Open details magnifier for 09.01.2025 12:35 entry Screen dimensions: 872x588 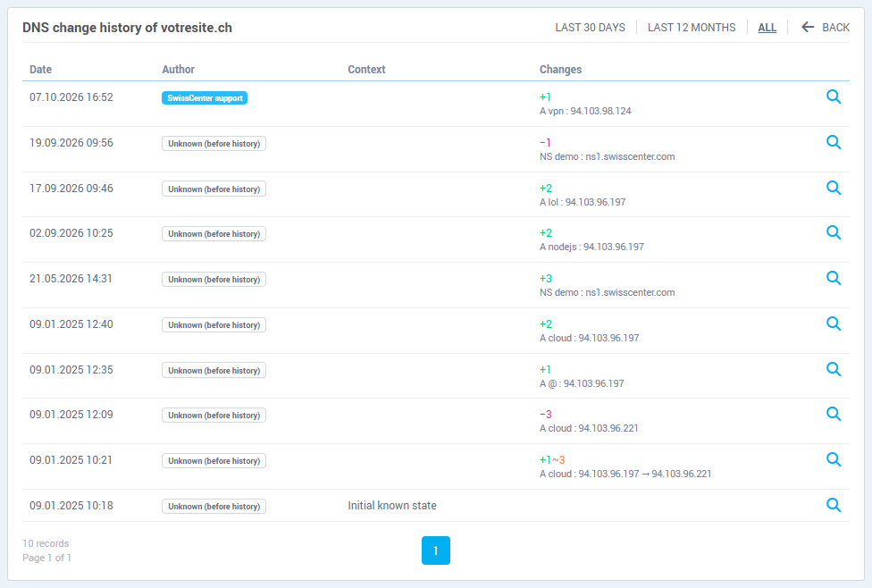coord(833,369)
